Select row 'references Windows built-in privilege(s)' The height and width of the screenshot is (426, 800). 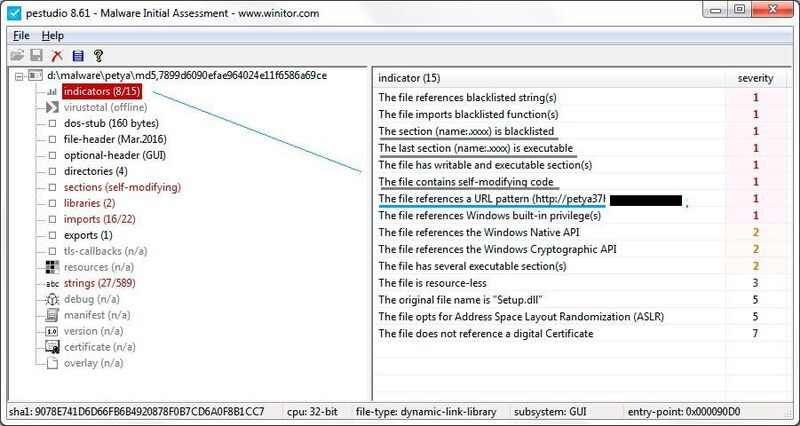click(x=580, y=215)
